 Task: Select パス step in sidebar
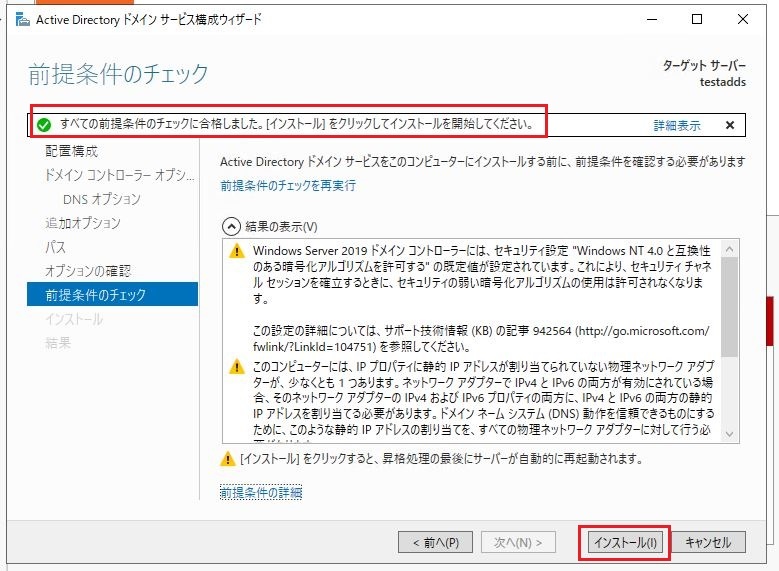pos(55,247)
